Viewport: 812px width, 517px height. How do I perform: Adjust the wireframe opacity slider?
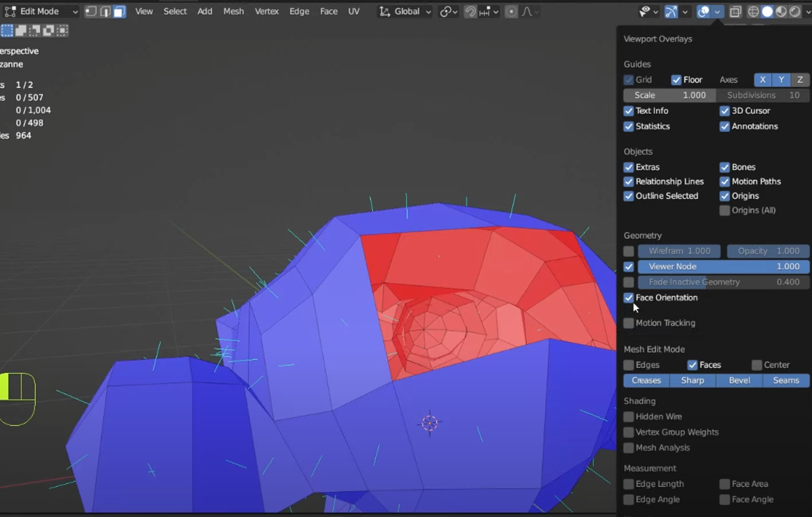pos(679,251)
